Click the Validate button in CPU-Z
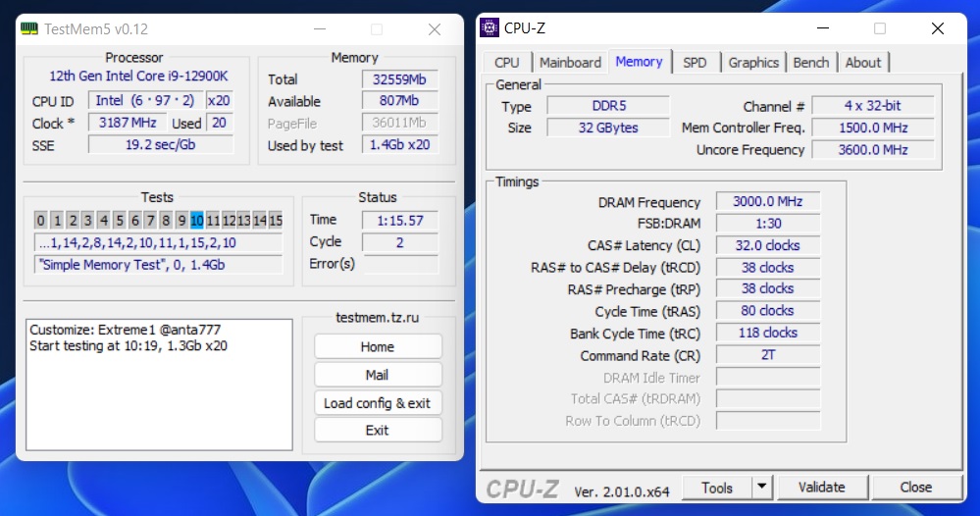Screen dimensions: 980x516 [x=822, y=488]
